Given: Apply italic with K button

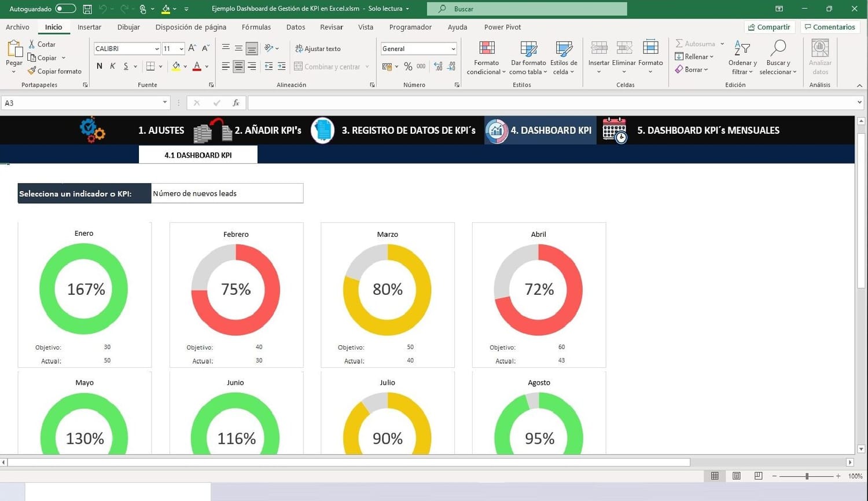Looking at the screenshot, I should tap(113, 66).
